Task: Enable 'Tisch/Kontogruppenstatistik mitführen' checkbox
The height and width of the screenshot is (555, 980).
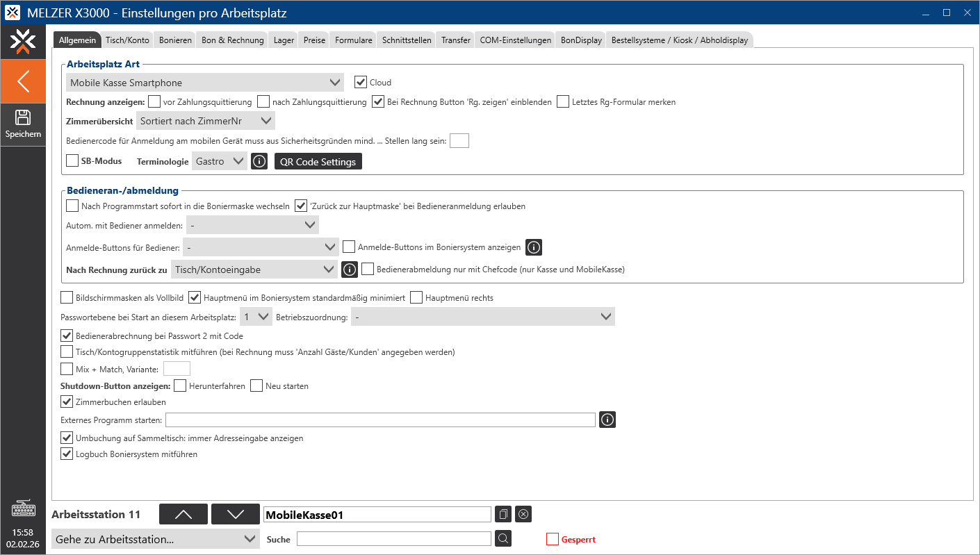Action: [x=67, y=351]
